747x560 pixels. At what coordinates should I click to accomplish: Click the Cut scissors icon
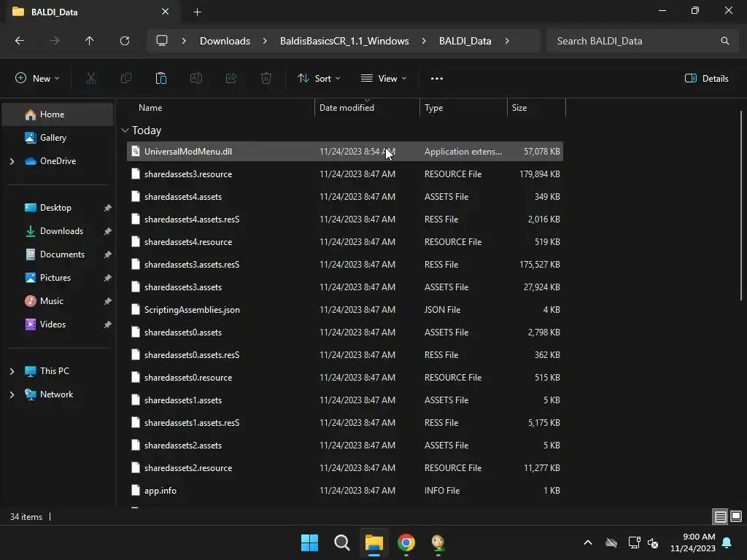(x=90, y=78)
